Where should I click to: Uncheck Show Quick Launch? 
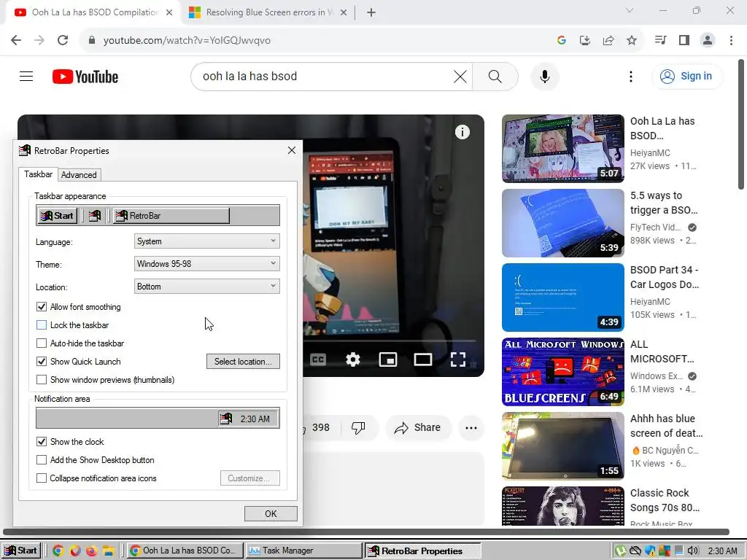tap(42, 362)
